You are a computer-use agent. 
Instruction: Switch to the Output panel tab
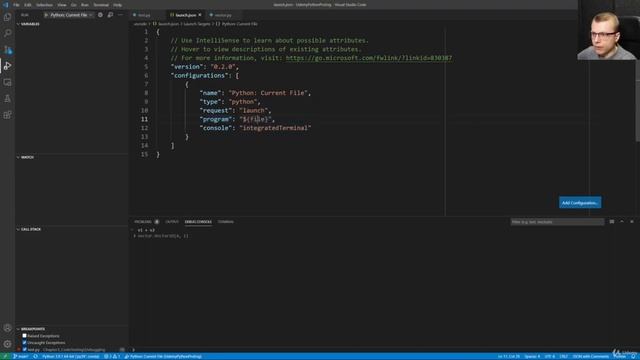point(172,222)
